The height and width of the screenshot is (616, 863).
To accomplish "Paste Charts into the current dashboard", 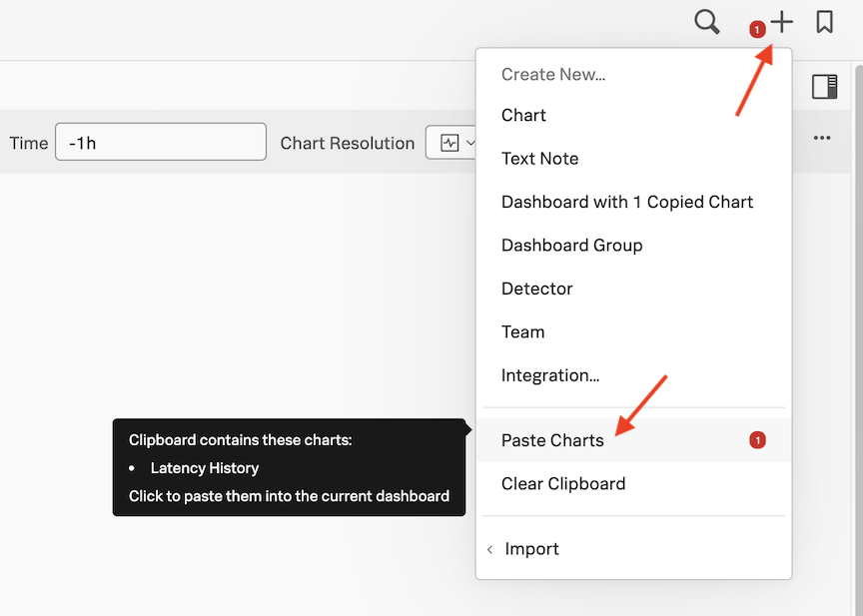I will point(552,440).
